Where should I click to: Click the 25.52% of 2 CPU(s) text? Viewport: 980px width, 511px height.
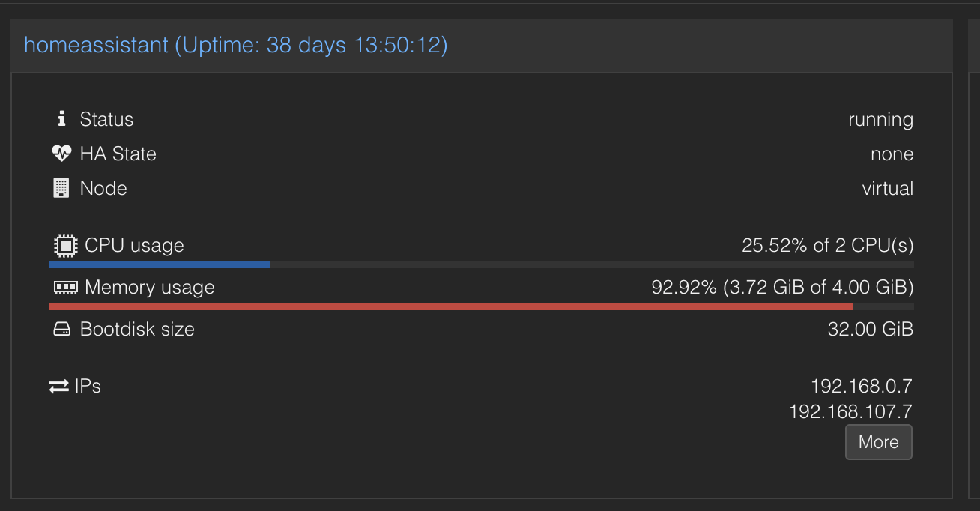click(x=827, y=245)
